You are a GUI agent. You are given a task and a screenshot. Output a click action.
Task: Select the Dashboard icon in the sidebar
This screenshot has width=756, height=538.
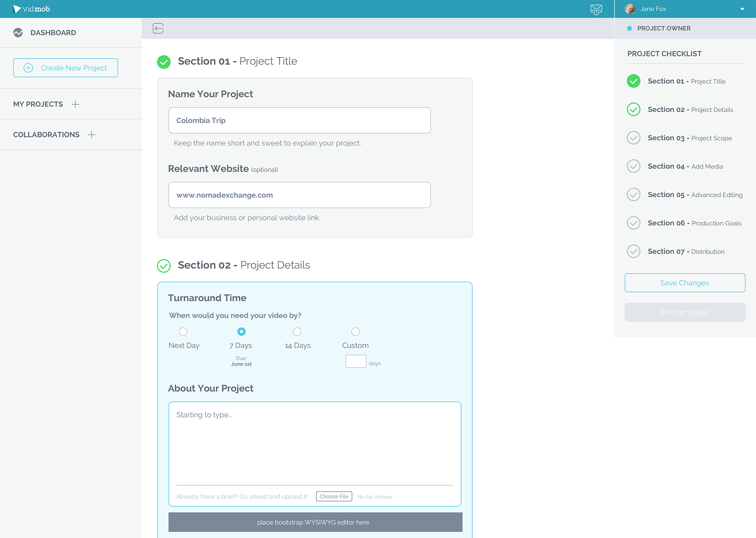tap(18, 33)
